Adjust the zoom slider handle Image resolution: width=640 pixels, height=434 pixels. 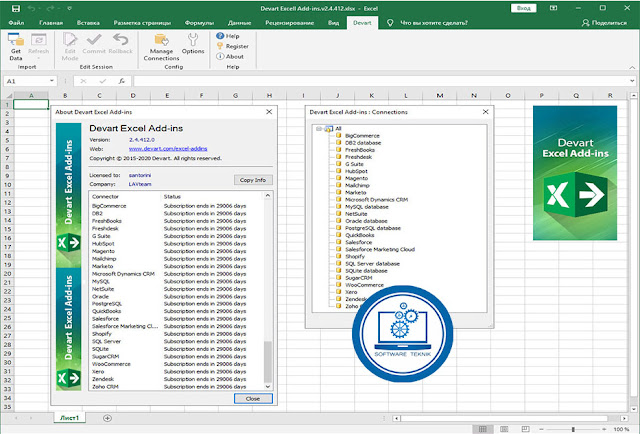(x=573, y=429)
